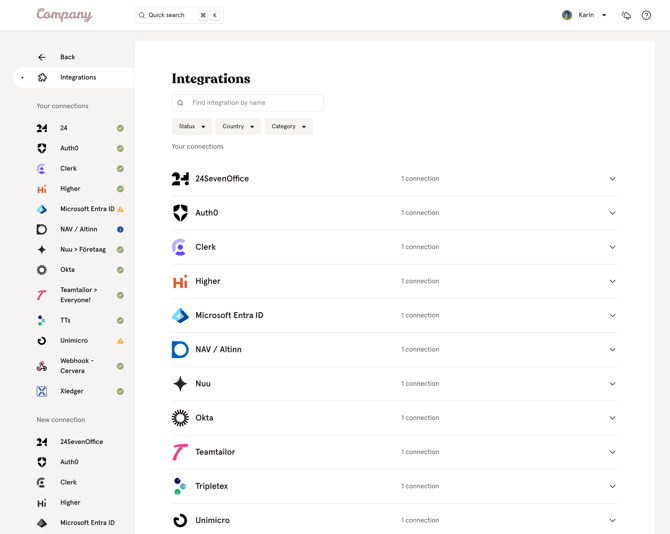Open Nuu > Företaag connection in sidebar
Viewport: 670px width, 534px height.
coord(83,249)
